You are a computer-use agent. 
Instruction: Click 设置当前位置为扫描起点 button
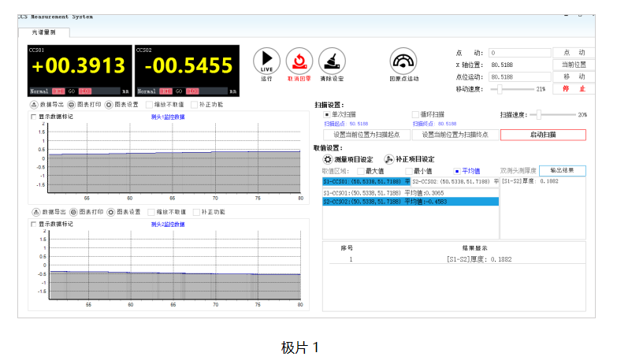coord(366,135)
